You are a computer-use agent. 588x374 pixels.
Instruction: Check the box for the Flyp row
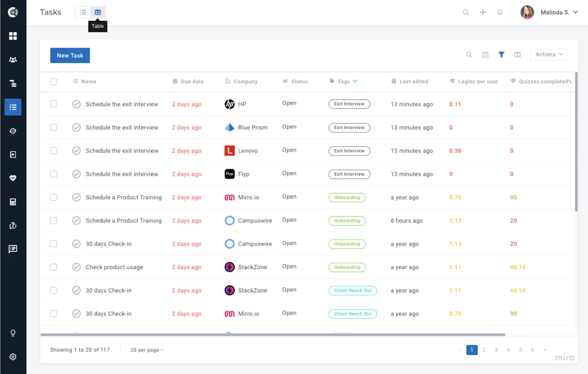point(54,174)
